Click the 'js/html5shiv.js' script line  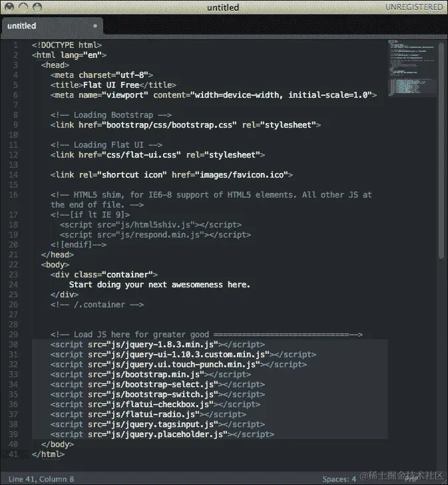(x=150, y=225)
